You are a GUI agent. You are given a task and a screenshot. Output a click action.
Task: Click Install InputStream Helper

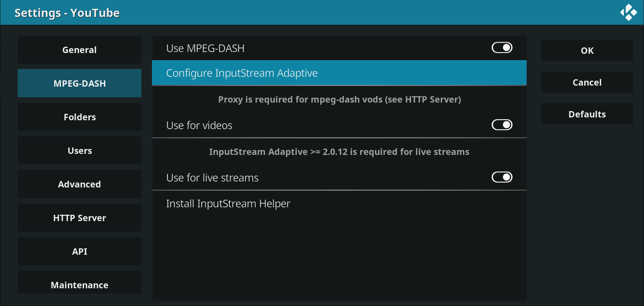pyautogui.click(x=228, y=204)
